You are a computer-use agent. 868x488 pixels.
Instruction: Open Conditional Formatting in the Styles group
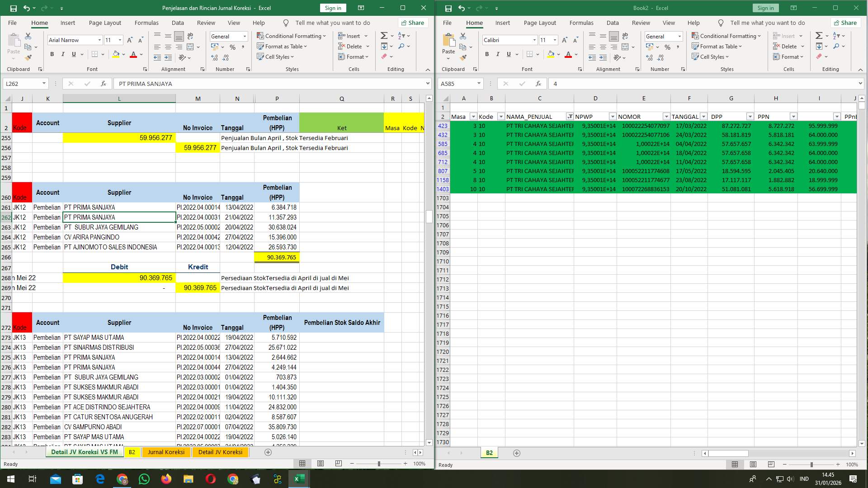coord(292,36)
